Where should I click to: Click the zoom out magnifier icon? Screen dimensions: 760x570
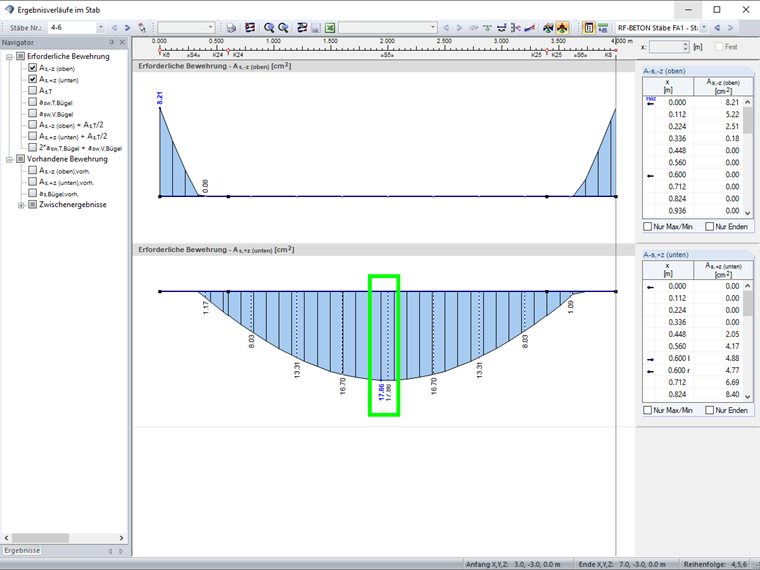[x=283, y=28]
